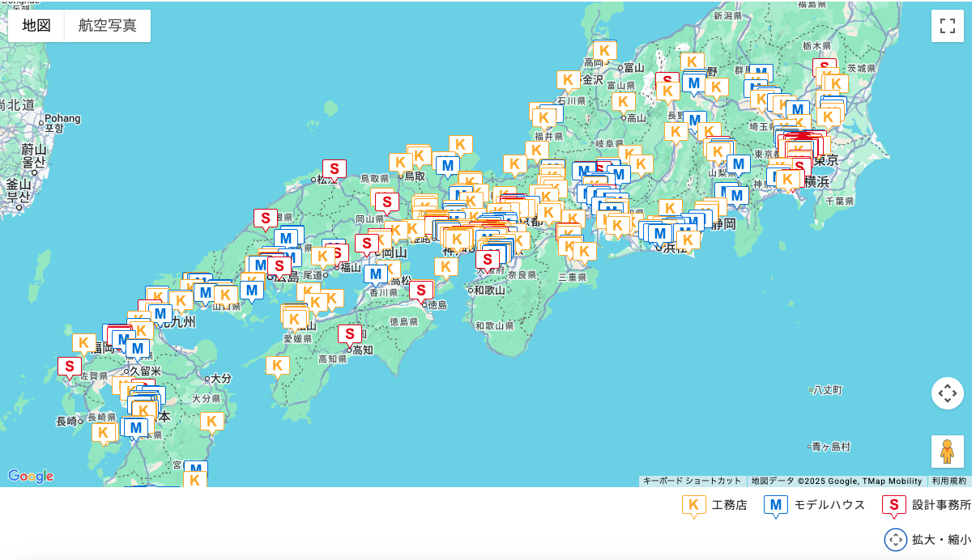Select the yellow K marker near 八丈町
This screenshot has width=976, height=560.
tap(689, 240)
